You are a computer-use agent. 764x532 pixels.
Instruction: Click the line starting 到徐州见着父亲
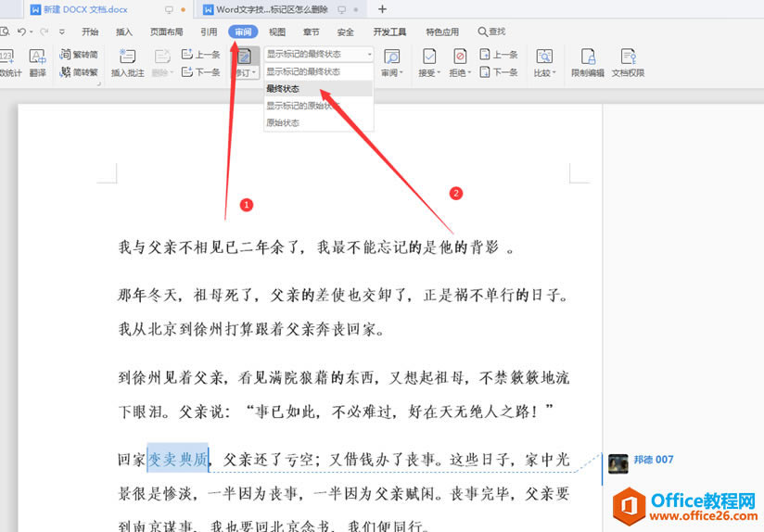(343, 377)
